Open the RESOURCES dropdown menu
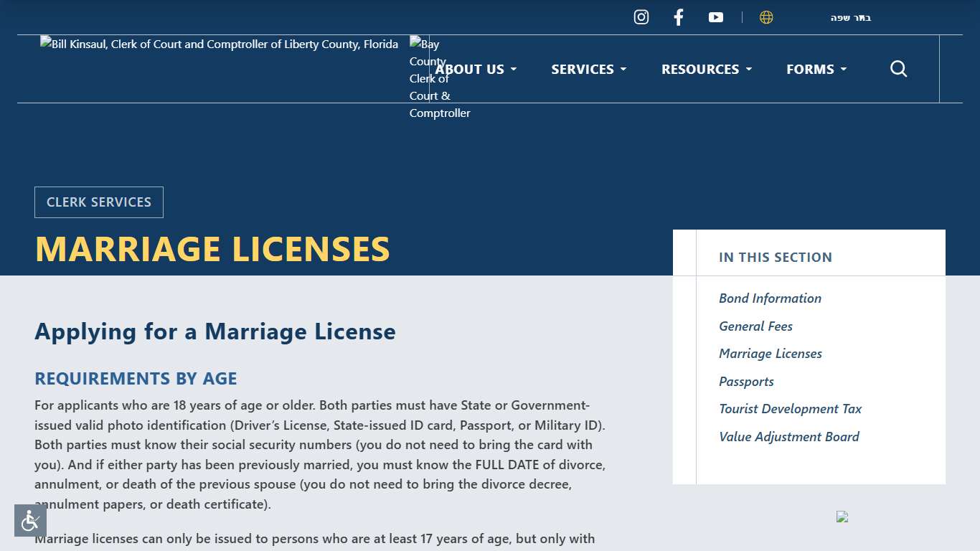This screenshot has height=551, width=980. click(705, 69)
